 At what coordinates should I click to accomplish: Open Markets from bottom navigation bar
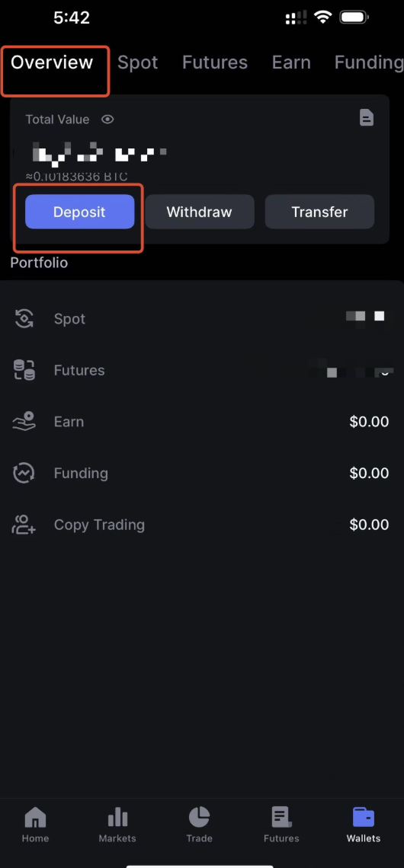point(117,825)
